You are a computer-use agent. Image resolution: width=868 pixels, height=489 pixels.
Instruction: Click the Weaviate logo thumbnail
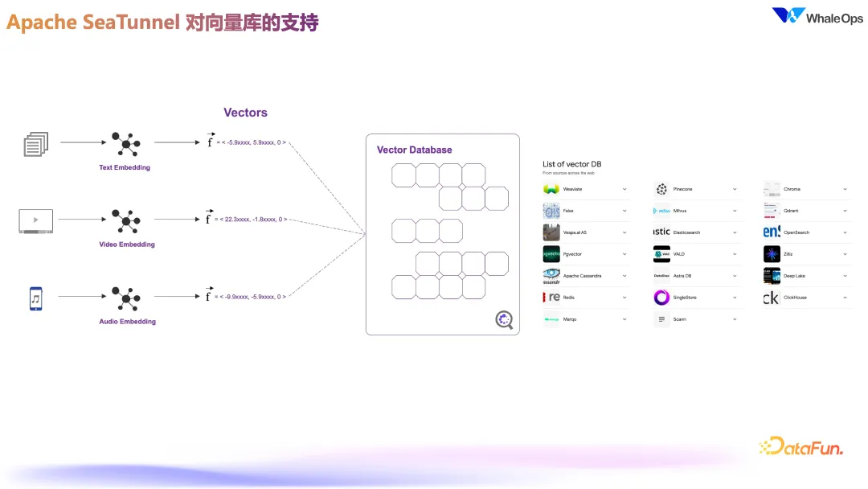[x=551, y=189]
